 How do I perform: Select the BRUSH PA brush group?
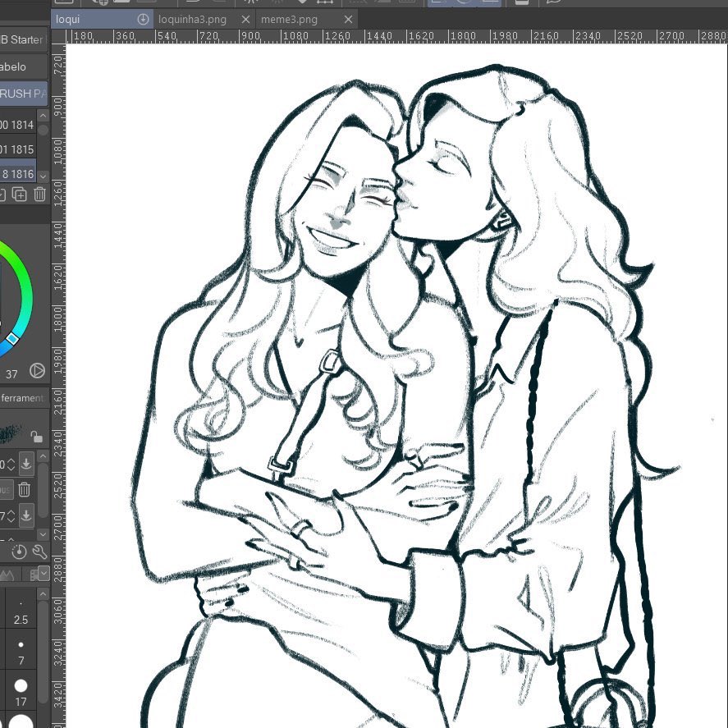pyautogui.click(x=23, y=94)
